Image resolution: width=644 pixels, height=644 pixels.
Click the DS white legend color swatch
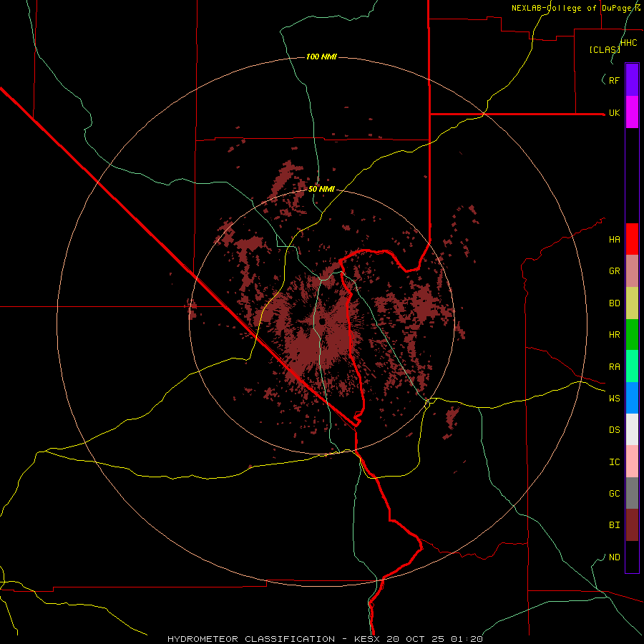click(x=632, y=429)
